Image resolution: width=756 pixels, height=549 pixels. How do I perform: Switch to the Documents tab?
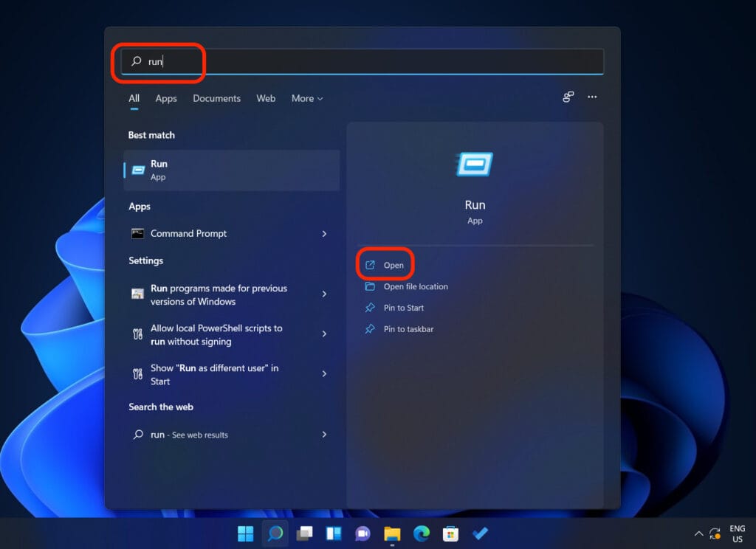point(216,98)
